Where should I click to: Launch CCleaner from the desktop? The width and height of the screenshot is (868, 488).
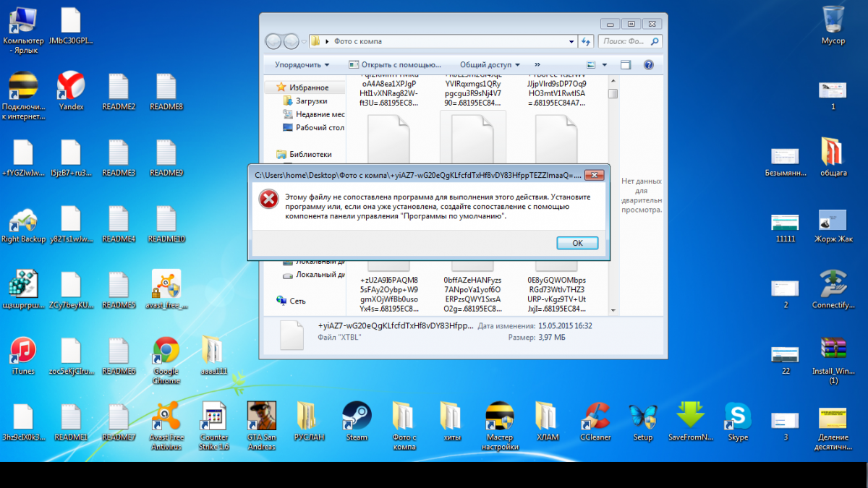point(595,416)
